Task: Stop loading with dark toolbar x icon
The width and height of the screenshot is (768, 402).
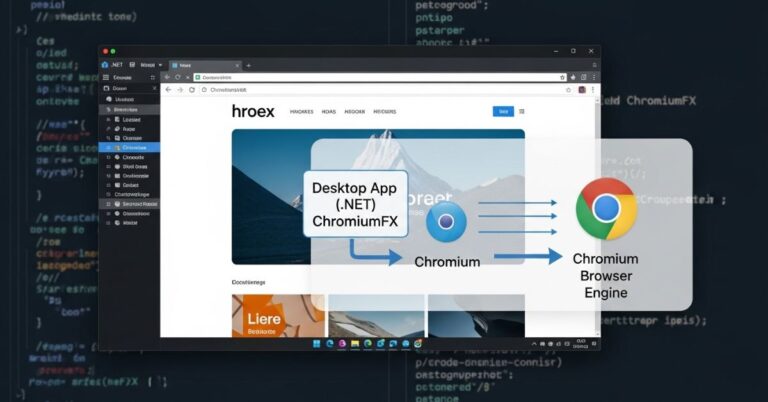Action: [188, 77]
